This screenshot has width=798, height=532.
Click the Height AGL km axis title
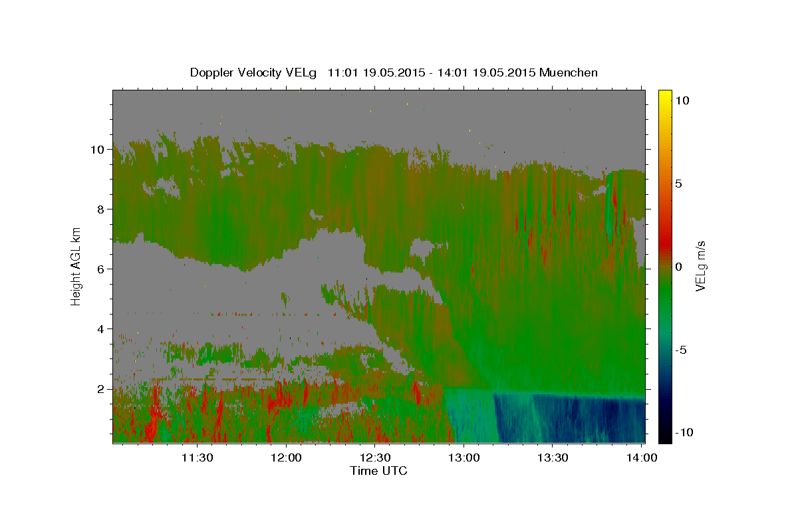point(76,266)
